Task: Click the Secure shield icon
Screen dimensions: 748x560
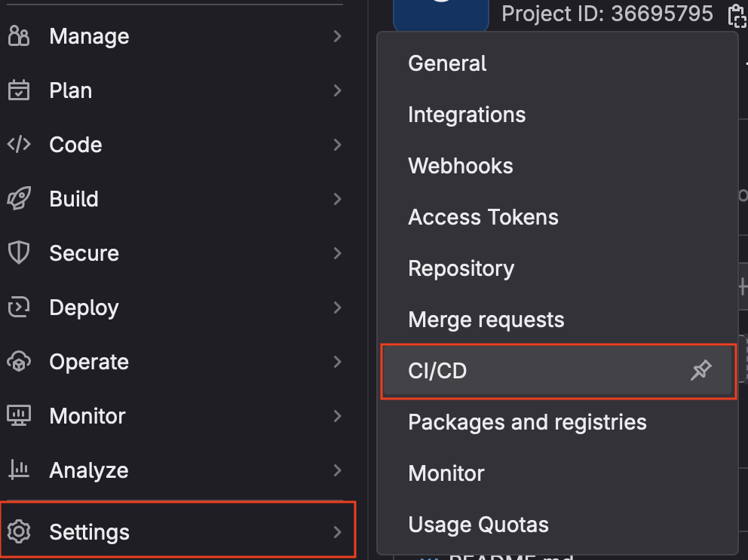Action: pos(18,253)
